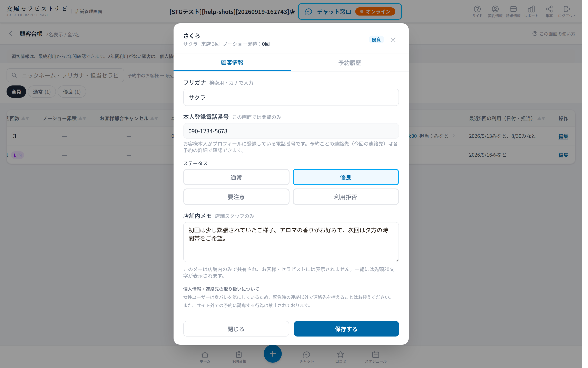
Task: Click 編集 for the 2026/9/13 row
Action: [x=563, y=136]
